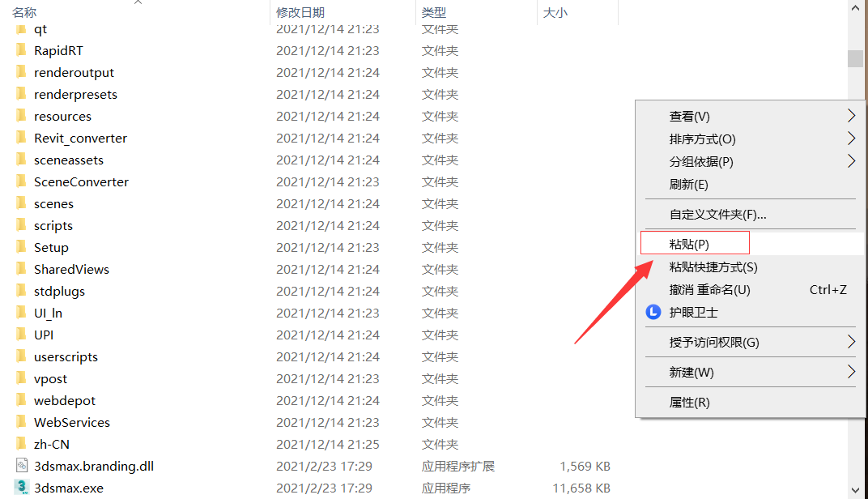The width and height of the screenshot is (868, 499).
Task: Click the 护眼卫士 eye-protection icon
Action: (653, 311)
